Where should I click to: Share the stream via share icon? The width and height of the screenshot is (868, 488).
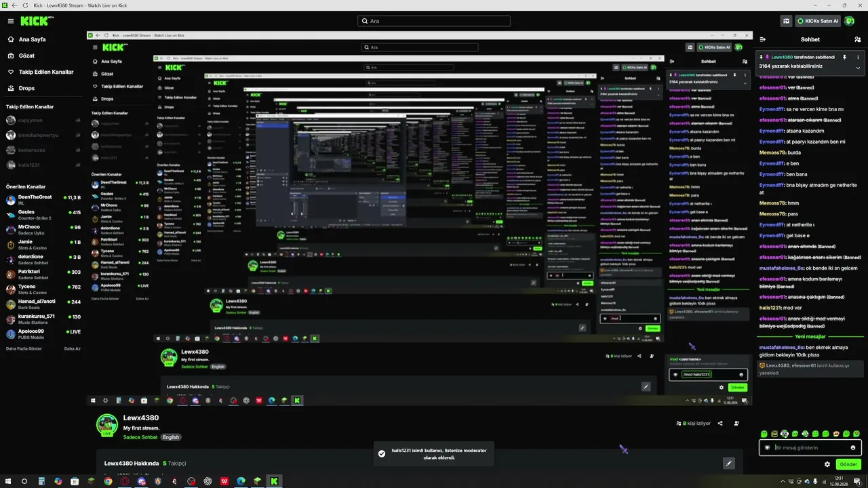719,424
